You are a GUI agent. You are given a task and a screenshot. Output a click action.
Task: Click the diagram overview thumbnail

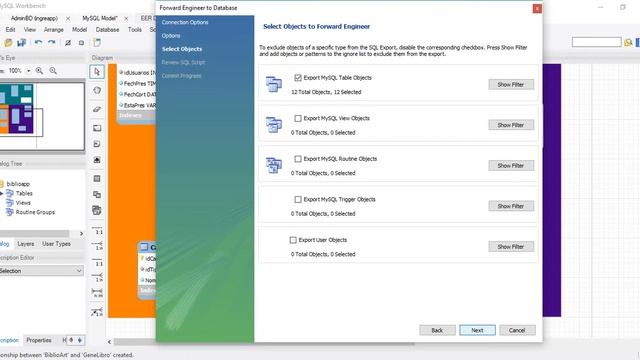pos(42,116)
